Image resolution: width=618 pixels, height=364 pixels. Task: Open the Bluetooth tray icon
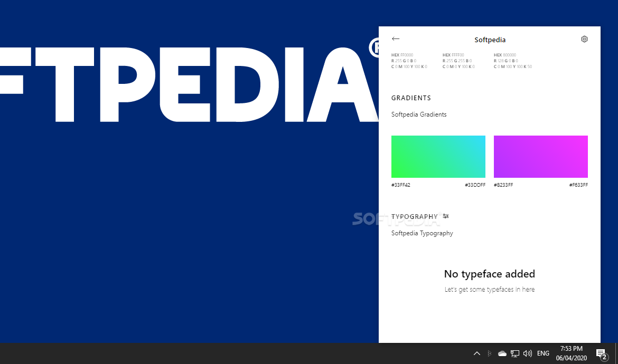(490, 353)
